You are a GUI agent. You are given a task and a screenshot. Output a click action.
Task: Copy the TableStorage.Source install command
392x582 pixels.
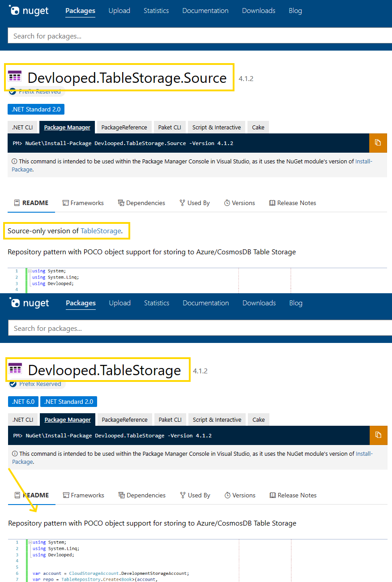378,143
